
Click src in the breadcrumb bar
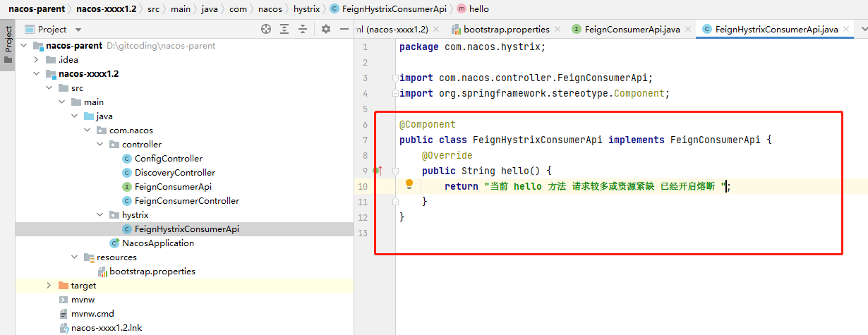pyautogui.click(x=153, y=9)
